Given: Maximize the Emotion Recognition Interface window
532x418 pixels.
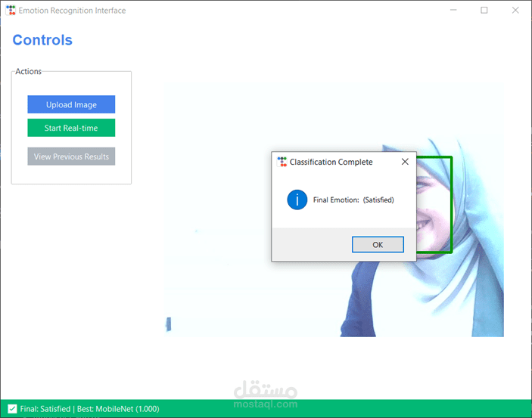Looking at the screenshot, I should tap(484, 10).
